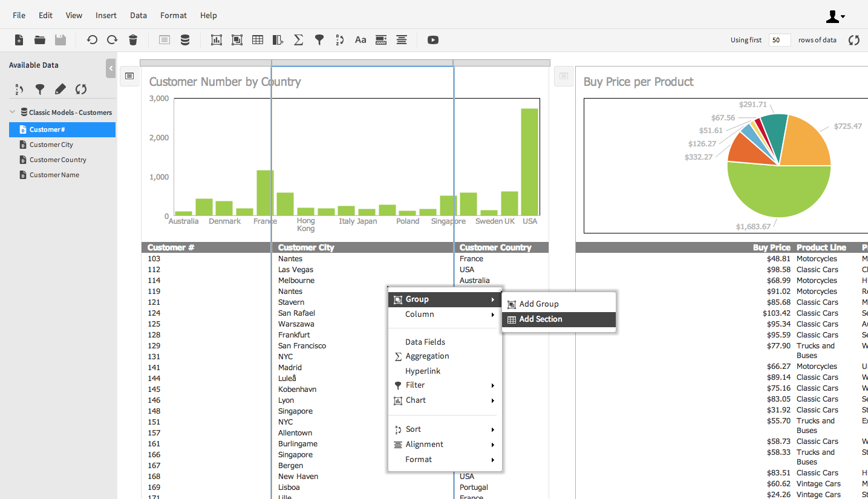
Task: Collapse the Classic Models - Customers tree node
Action: point(13,112)
